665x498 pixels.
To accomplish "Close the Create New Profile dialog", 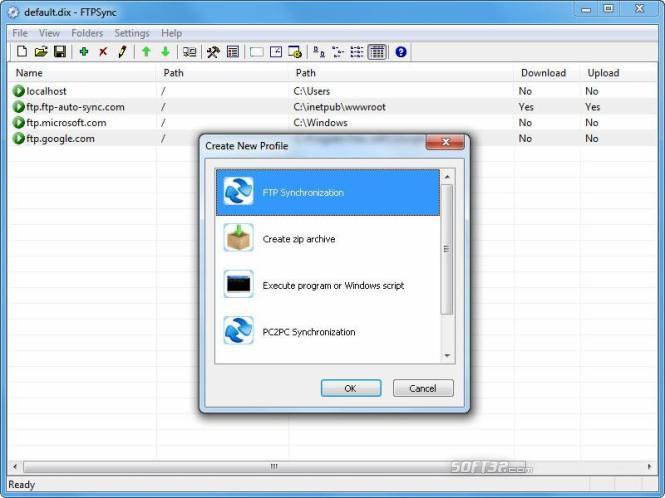I will (x=445, y=142).
